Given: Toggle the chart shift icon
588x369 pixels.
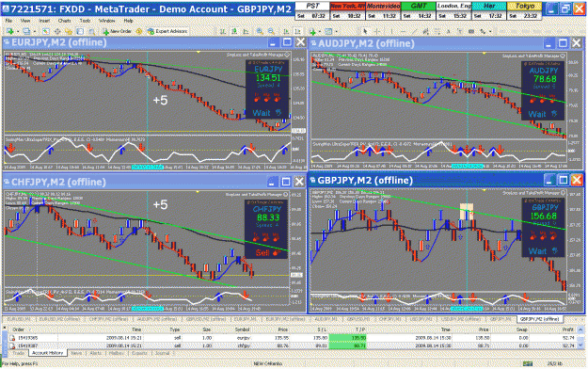Looking at the screenshot, I should point(297,31).
